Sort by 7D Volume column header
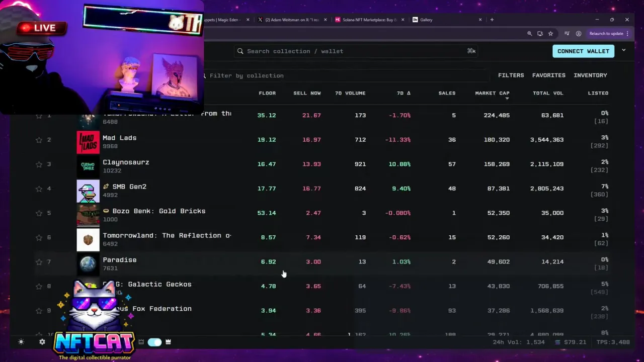The height and width of the screenshot is (362, 644). coord(350,93)
